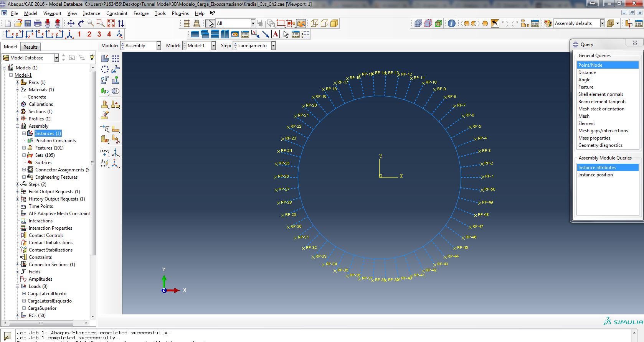The image size is (644, 342).
Task: Toggle the model tree filter lightbulb
Action: (x=92, y=58)
